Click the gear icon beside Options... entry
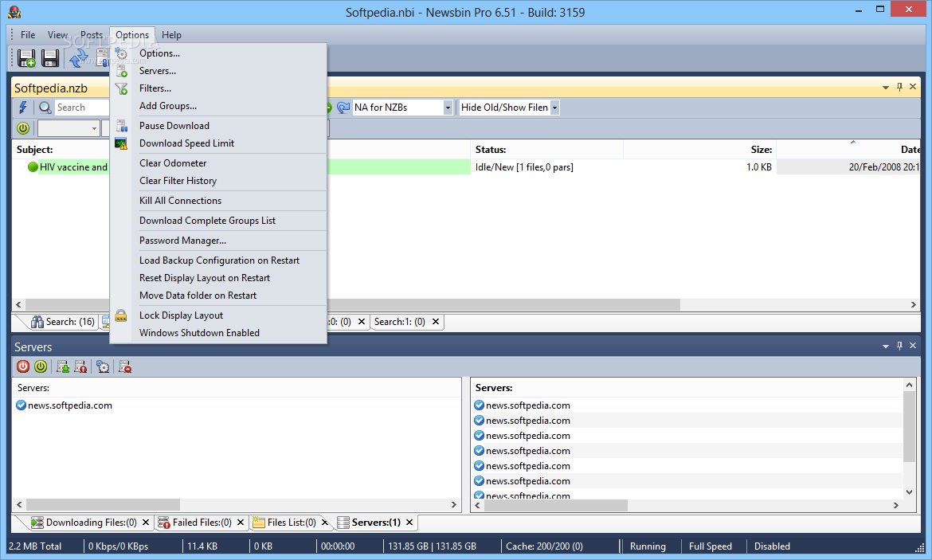Screen dimensions: 932x560 tap(121, 53)
